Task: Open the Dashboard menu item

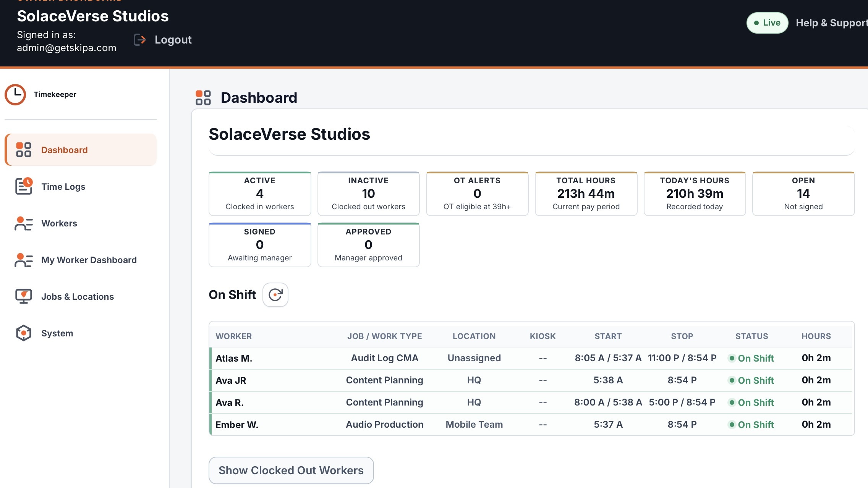Action: click(x=81, y=150)
